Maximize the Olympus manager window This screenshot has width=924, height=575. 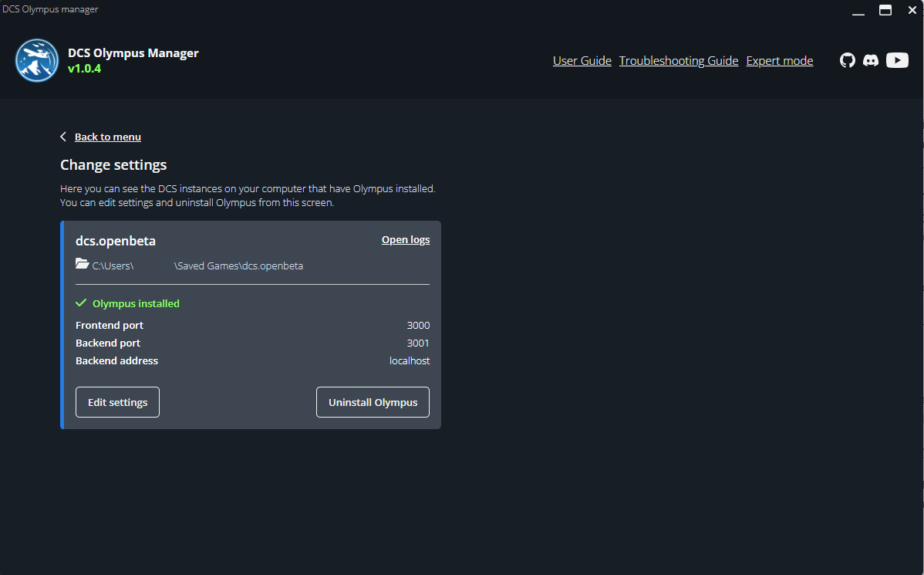pos(885,11)
